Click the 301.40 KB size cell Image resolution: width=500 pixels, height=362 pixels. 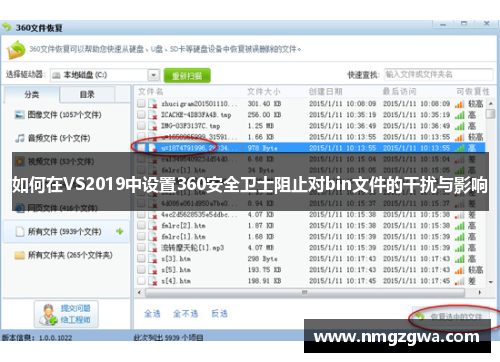(x=264, y=104)
